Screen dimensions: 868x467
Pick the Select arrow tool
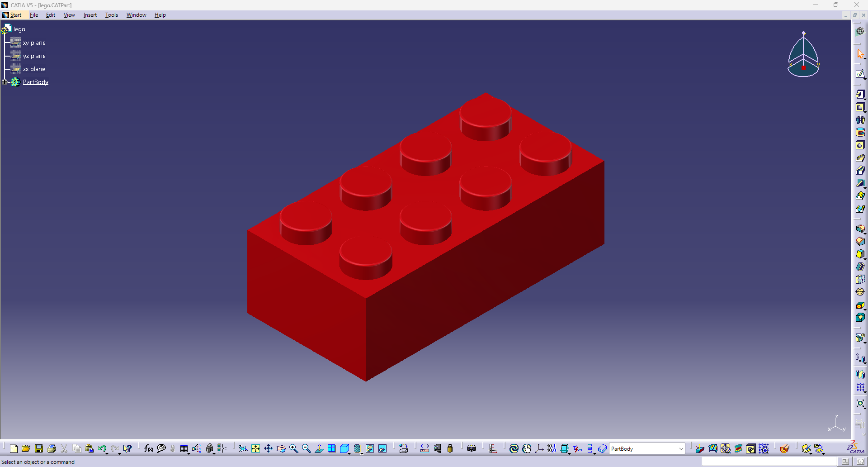point(860,54)
